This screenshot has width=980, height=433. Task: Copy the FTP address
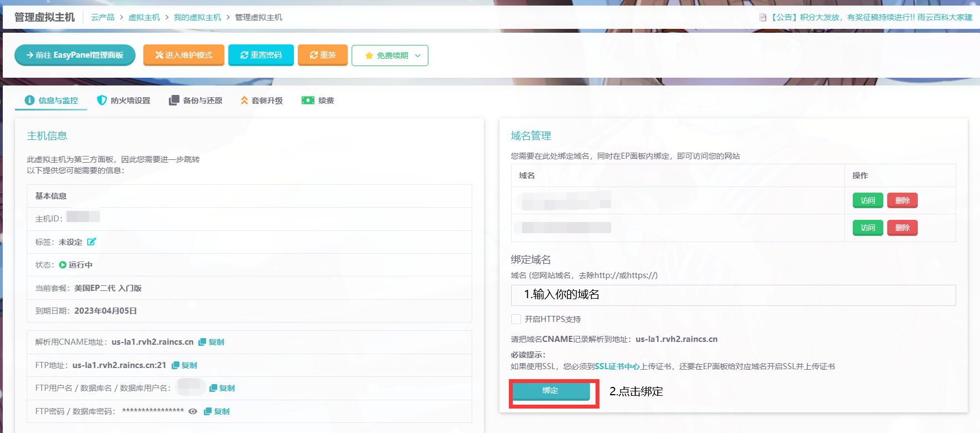coord(184,365)
